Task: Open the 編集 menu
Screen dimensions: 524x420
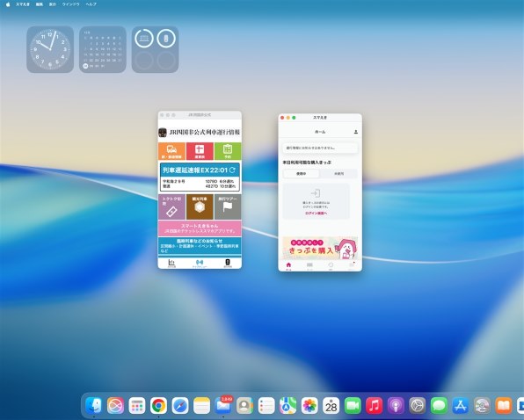Action: point(40,4)
